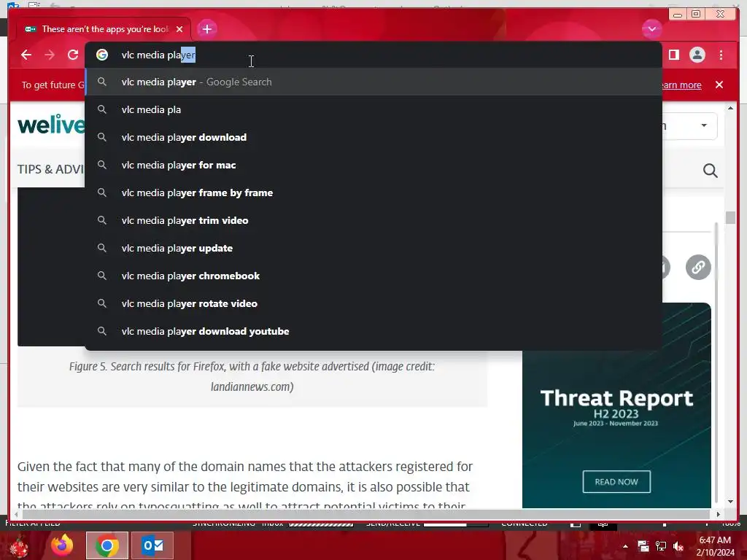The image size is (747, 560).
Task: Close the 'These aren't the apps' tab
Action: pyautogui.click(x=179, y=29)
